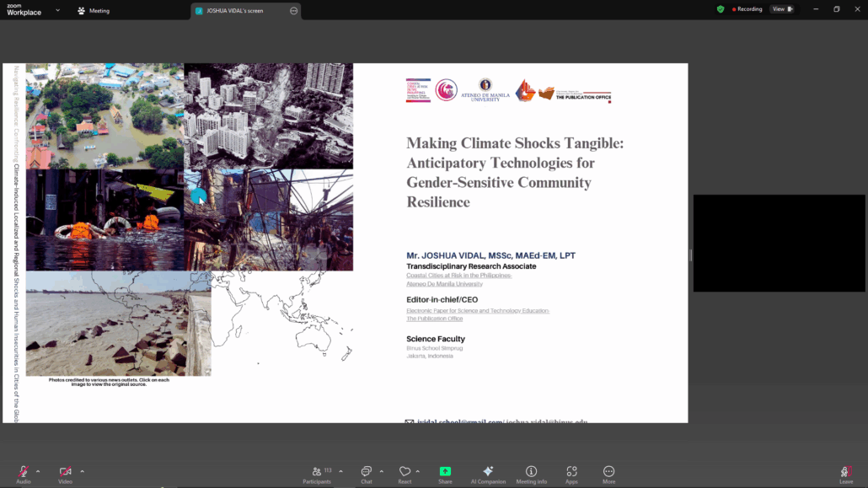Grab the divider handle beside the video tile
The image size is (868, 488).
click(691, 255)
